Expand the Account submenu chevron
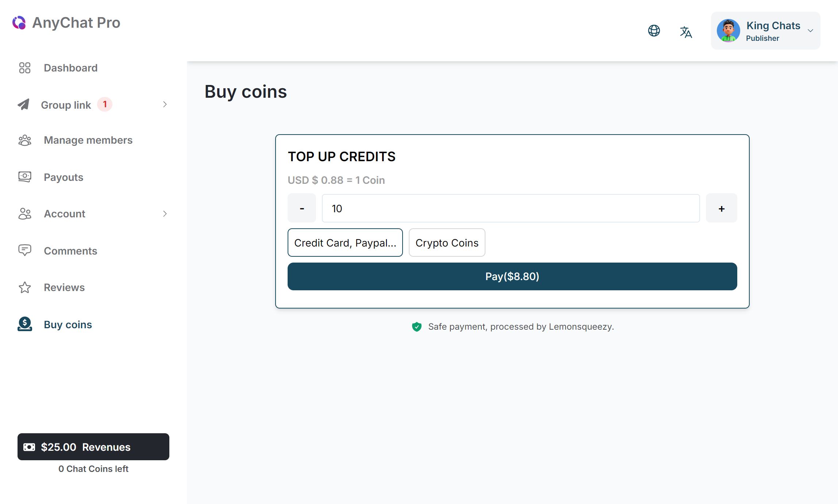The image size is (838, 504). 165,214
